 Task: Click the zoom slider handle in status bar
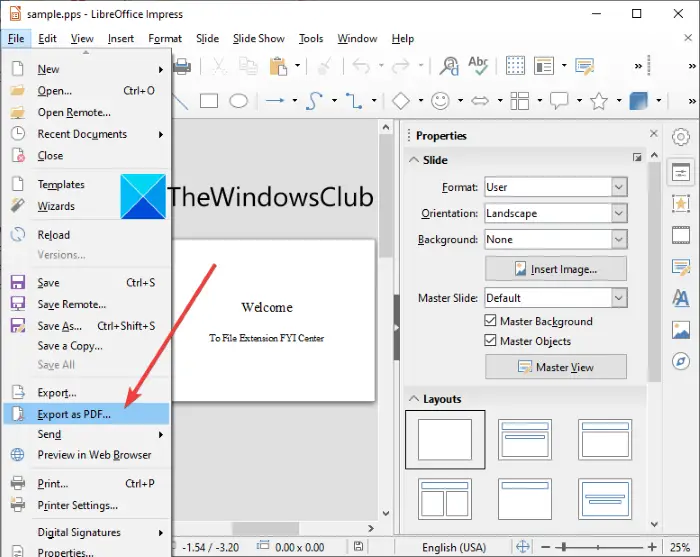(564, 547)
